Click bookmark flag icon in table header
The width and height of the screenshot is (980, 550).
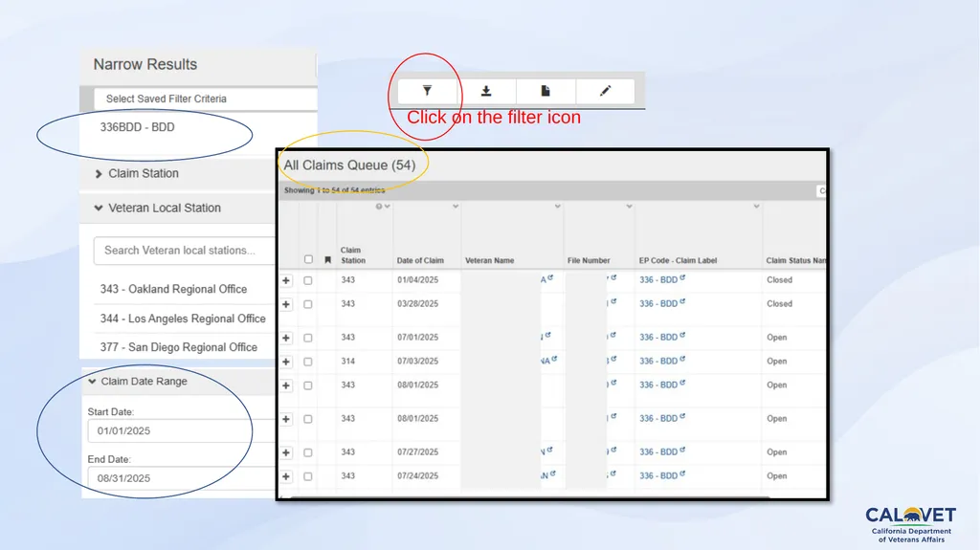click(327, 260)
